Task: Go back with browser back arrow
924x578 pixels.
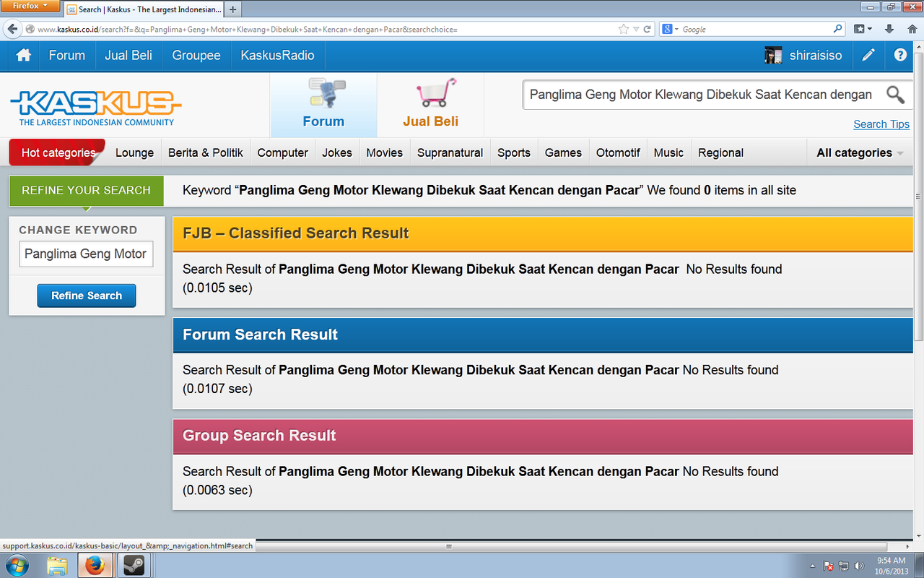Action: pyautogui.click(x=12, y=30)
